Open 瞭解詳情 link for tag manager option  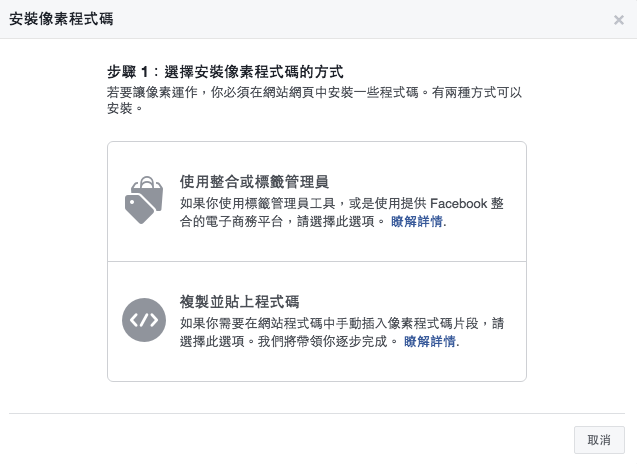pos(418,221)
